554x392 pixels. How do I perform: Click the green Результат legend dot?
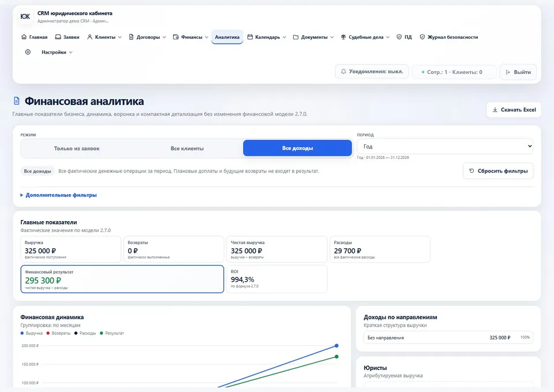click(102, 333)
